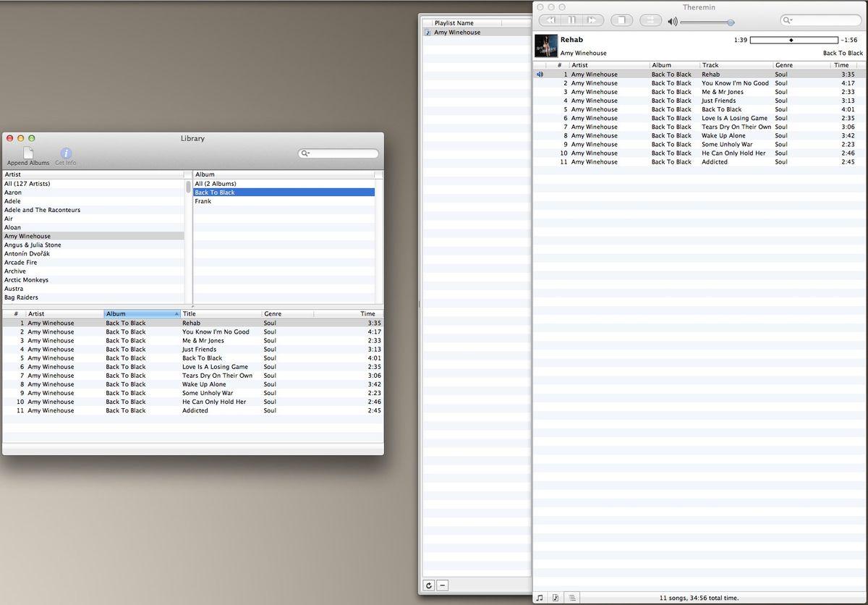Sort Library tracks by Title column header

pos(221,314)
